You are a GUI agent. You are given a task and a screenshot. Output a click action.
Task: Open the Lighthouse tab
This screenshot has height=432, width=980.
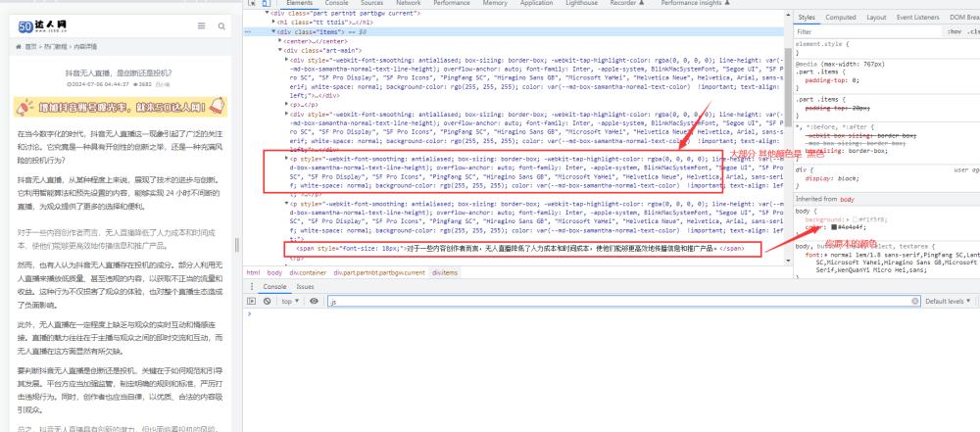581,3
